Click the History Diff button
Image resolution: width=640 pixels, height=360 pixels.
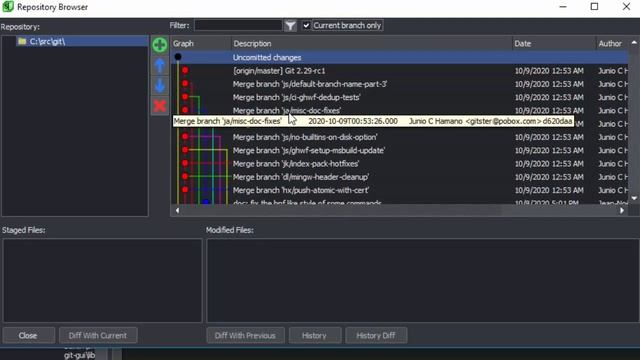tap(376, 336)
